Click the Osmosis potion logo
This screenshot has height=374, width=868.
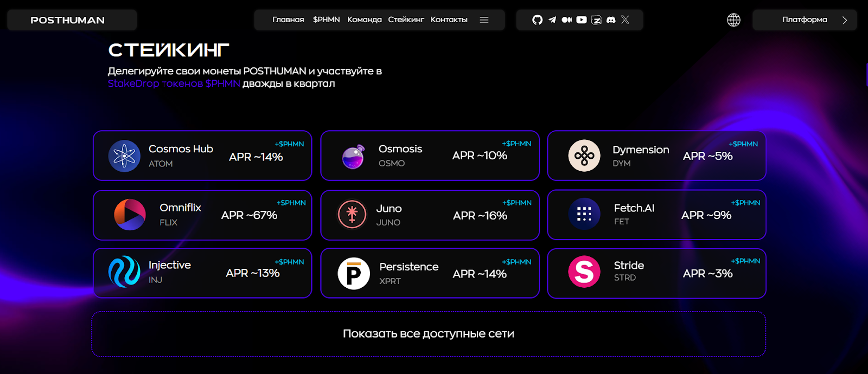(353, 156)
